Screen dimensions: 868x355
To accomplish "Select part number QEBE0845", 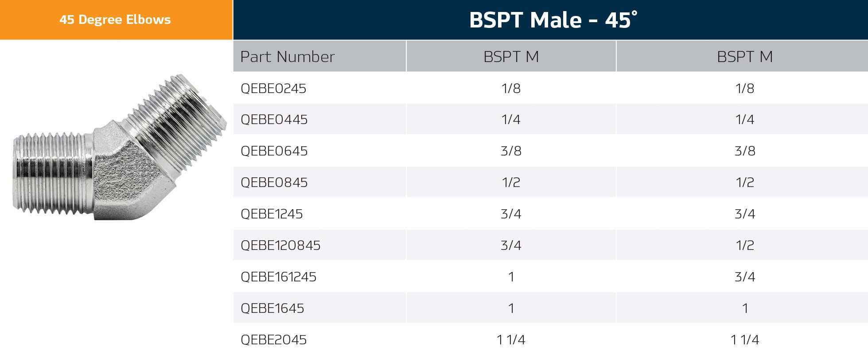I will tap(274, 183).
